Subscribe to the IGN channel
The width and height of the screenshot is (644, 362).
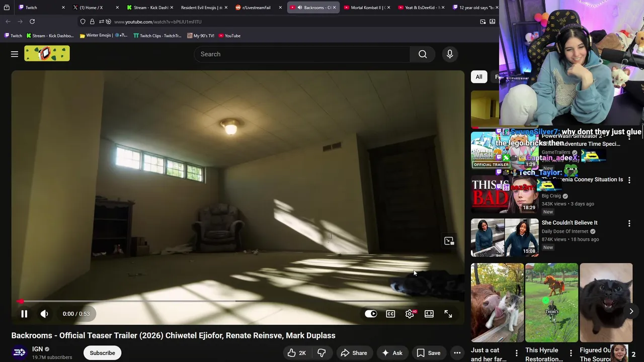coord(102,353)
